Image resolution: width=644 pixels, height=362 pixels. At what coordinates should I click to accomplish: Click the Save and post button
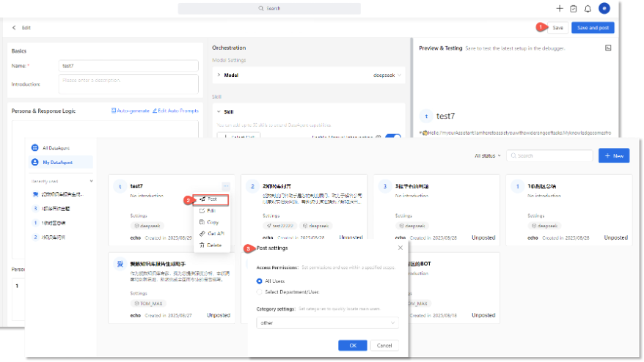[x=593, y=28]
